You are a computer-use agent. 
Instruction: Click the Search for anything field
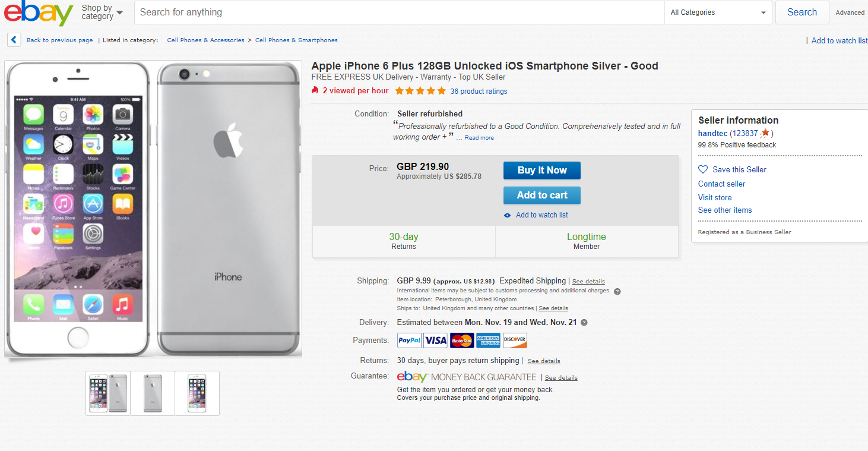click(398, 12)
